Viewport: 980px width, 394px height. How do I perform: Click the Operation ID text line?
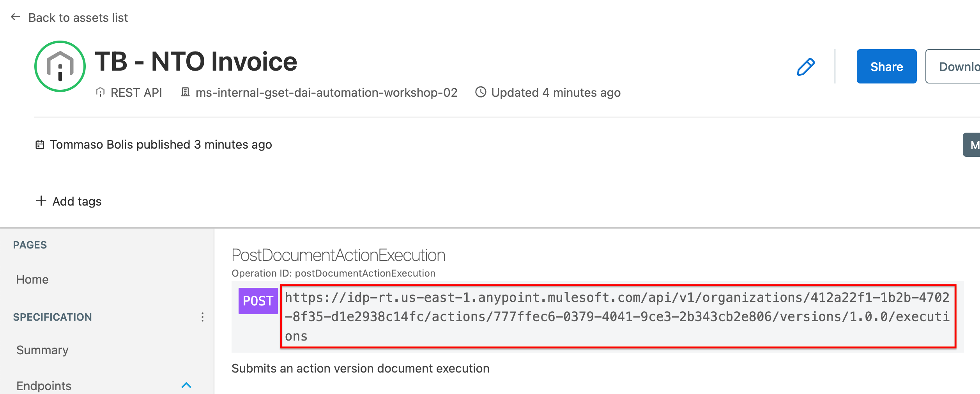334,273
